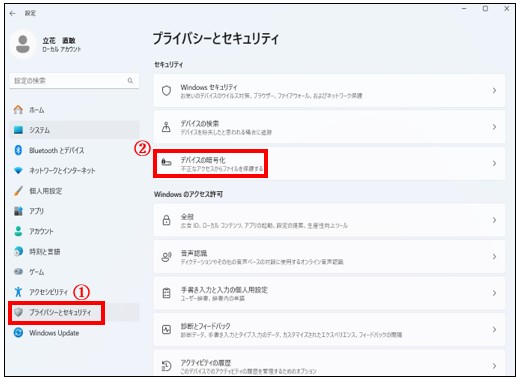The height and width of the screenshot is (377, 517).
Task: Click the ローカル アカウント user name
Action: point(61,49)
